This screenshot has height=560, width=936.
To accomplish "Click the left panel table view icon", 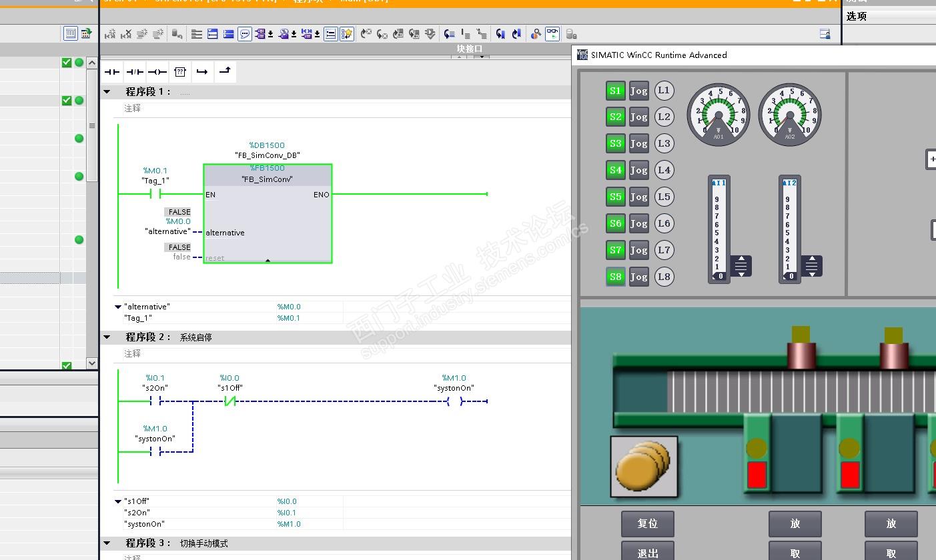I will pos(70,33).
